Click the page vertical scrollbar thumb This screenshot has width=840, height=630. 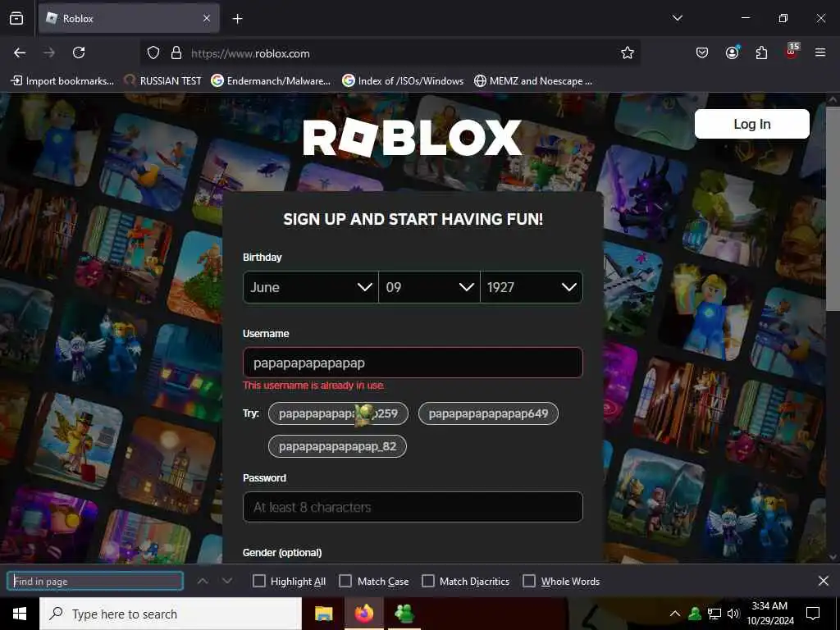coord(833,208)
